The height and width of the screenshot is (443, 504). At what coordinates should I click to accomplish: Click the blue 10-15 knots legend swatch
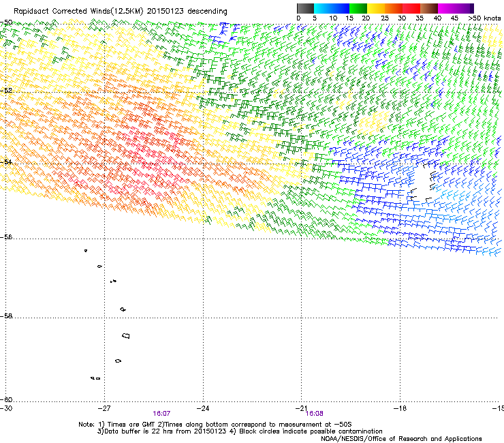click(x=341, y=8)
